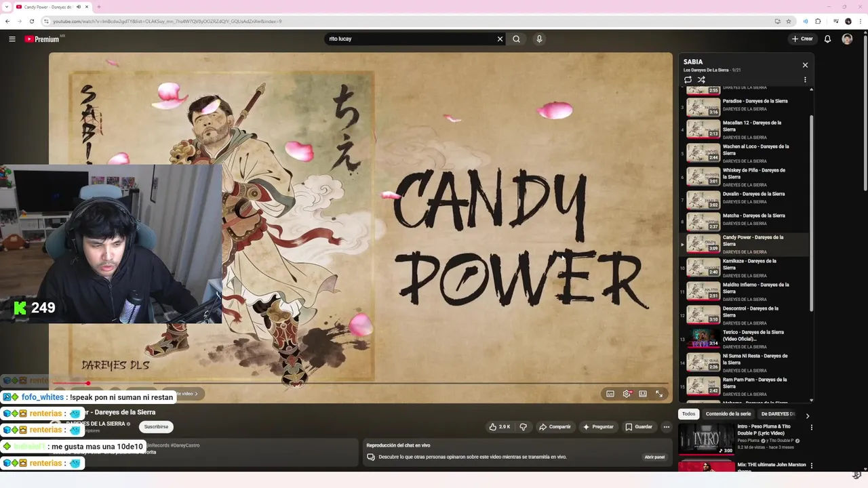Open the Los Dareyes De La Sierra playlist link
The width and height of the screenshot is (868, 488).
click(706, 70)
